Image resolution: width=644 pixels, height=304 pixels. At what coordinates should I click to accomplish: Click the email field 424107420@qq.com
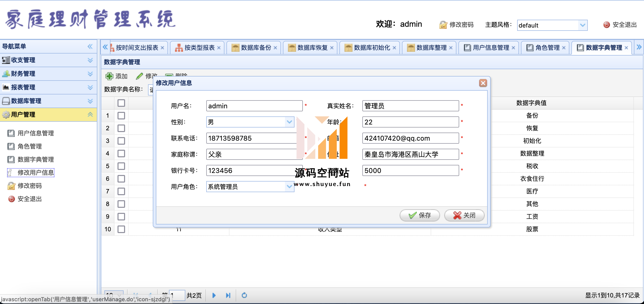pyautogui.click(x=411, y=138)
